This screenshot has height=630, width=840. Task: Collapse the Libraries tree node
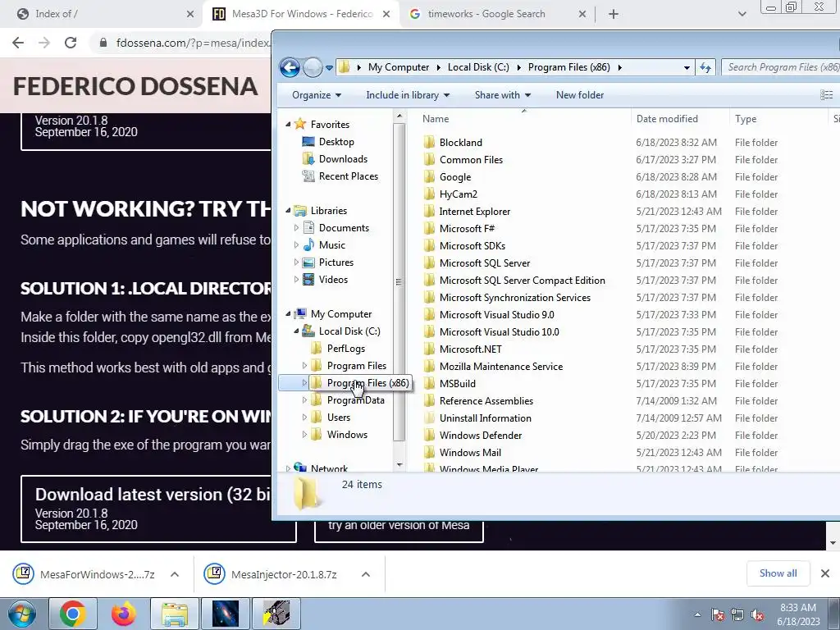(x=288, y=211)
